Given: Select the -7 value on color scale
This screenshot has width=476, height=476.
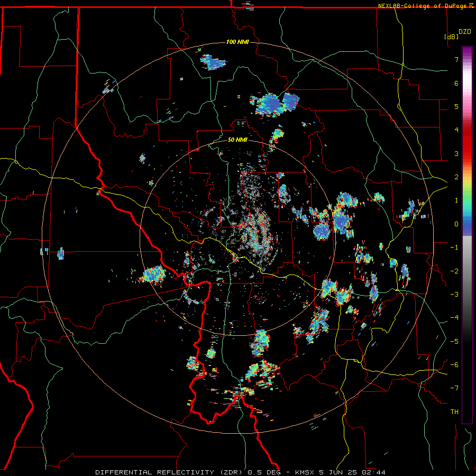Looking at the screenshot, I should [454, 388].
